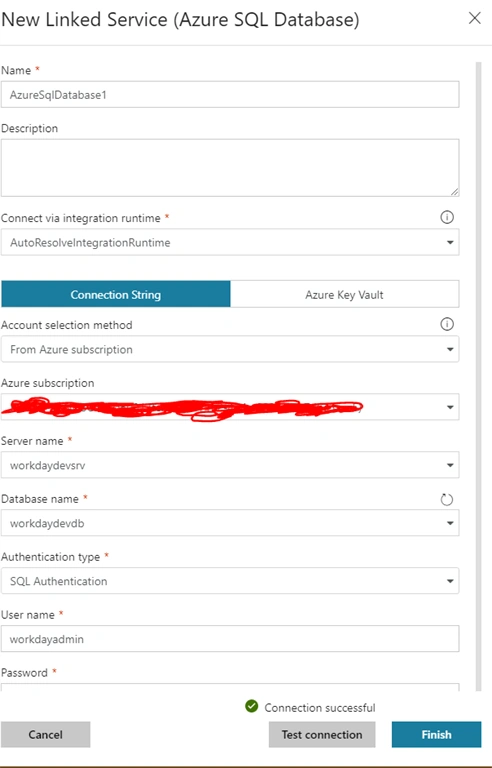
Task: Expand the Authentication type dropdown
Action: (x=230, y=581)
